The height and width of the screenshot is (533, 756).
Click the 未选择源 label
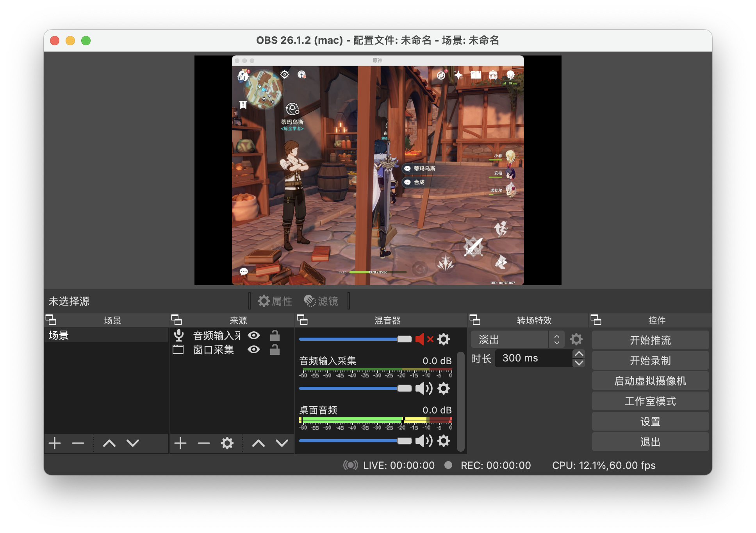pos(69,301)
